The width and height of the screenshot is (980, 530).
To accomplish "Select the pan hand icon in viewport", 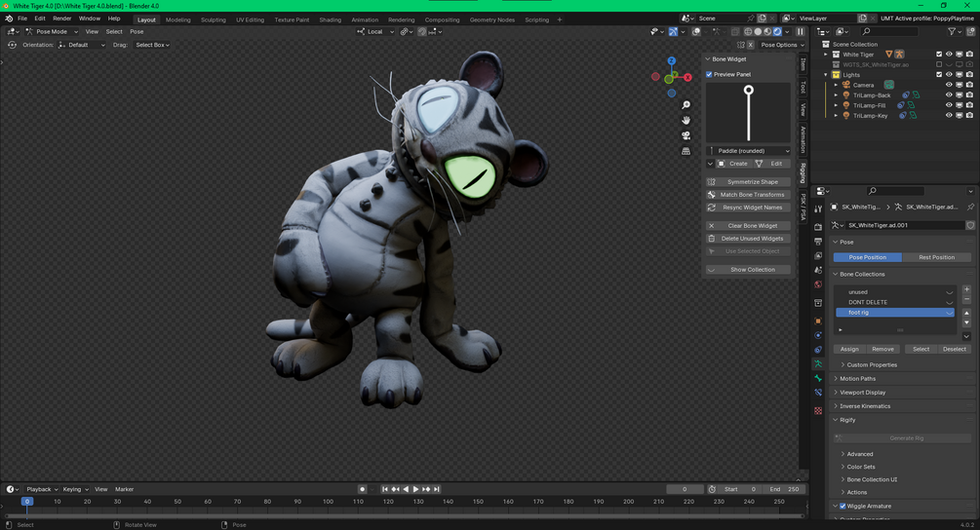I will (x=686, y=120).
